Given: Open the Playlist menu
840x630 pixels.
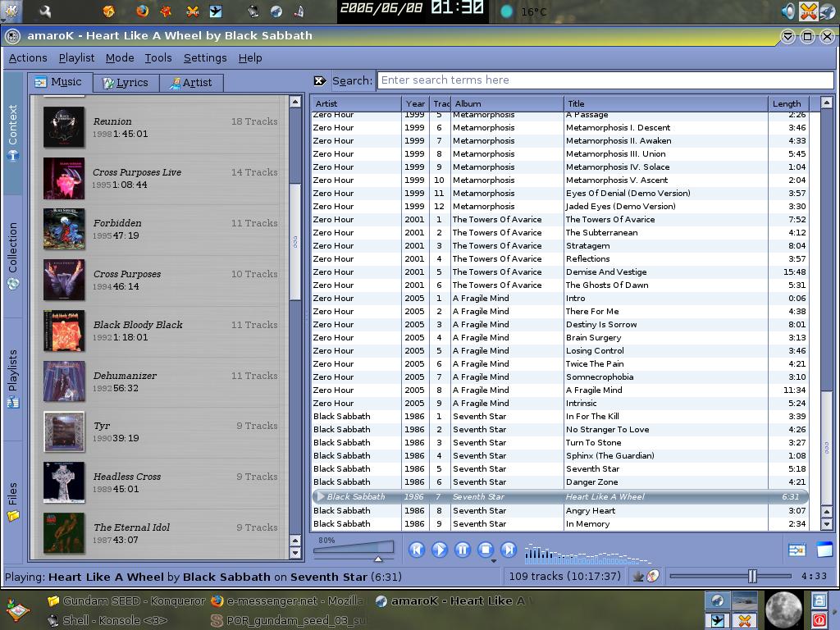Looking at the screenshot, I should [x=76, y=58].
